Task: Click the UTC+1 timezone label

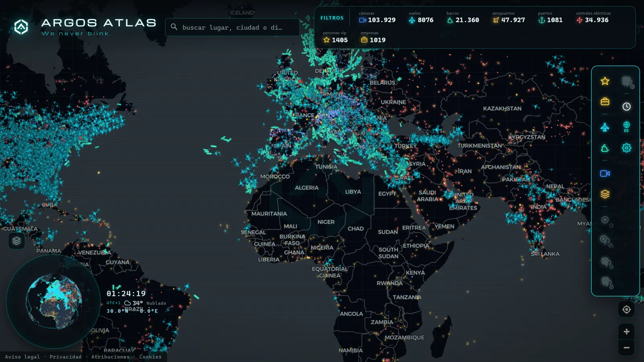Action: pyautogui.click(x=114, y=303)
